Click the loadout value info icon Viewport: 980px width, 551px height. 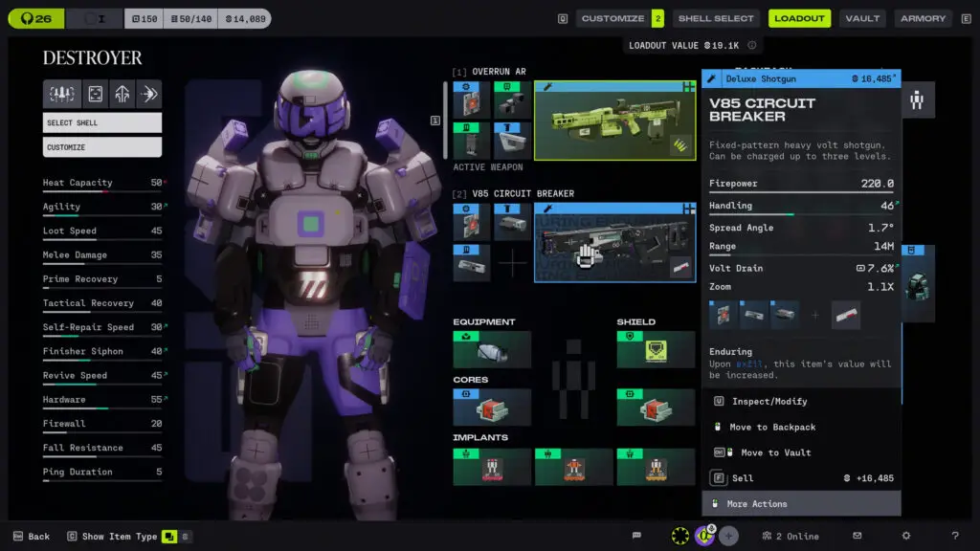[x=752, y=45]
